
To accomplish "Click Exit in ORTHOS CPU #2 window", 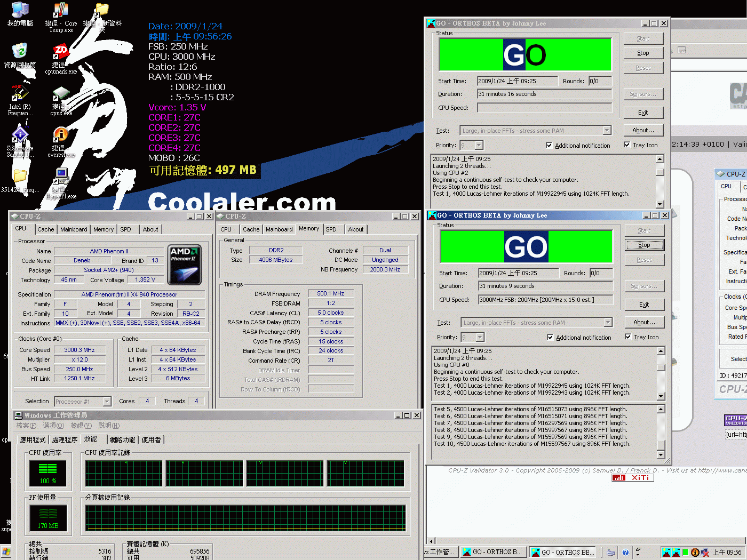I will tap(643, 113).
